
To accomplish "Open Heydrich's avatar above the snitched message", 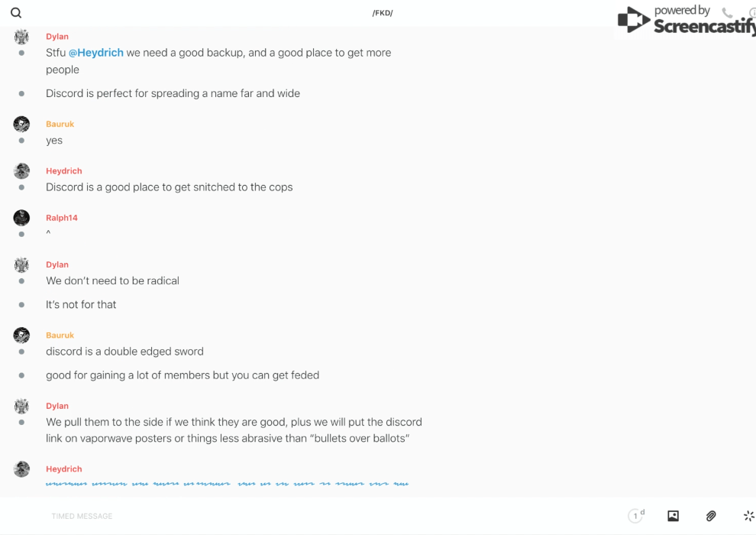I will (21, 170).
